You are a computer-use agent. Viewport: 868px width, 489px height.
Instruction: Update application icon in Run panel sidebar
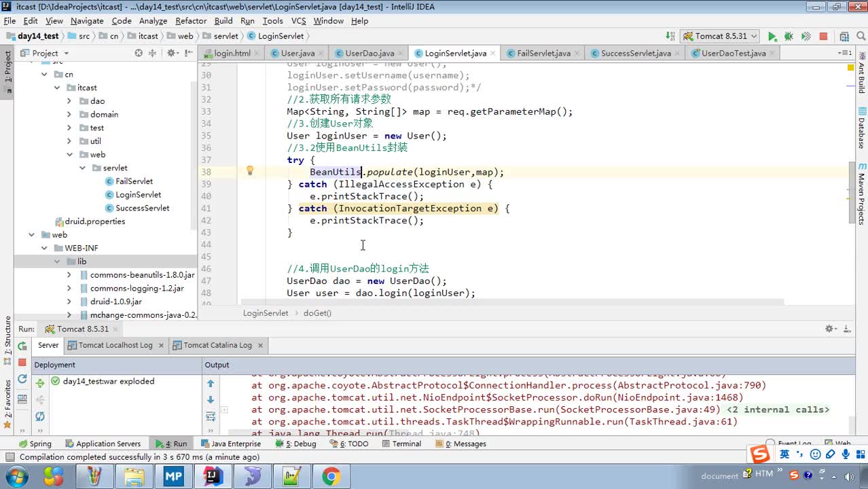(x=22, y=379)
